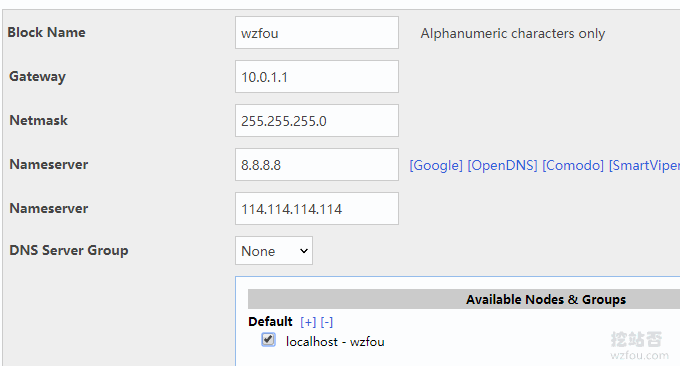Click the wzfou.com watermark logo
Screen dimensions: 680x366
tap(639, 346)
